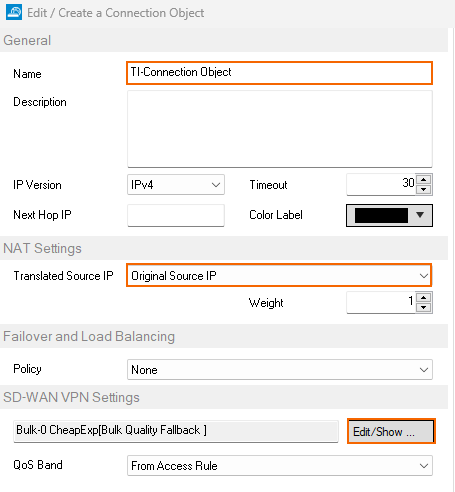Click the SD-WAN Bulk-0 CheapExp field
The height and width of the screenshot is (492, 455).
176,431
